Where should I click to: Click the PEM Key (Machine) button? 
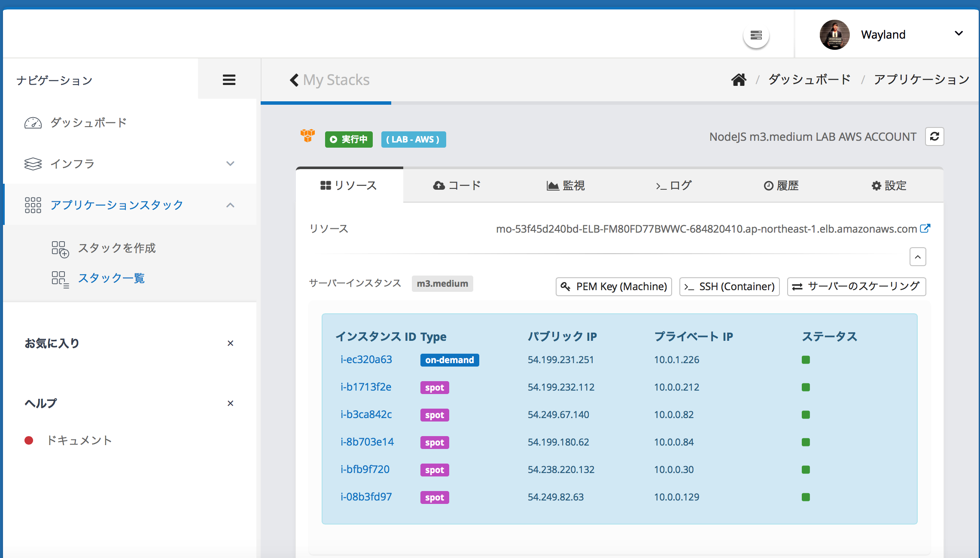(613, 286)
